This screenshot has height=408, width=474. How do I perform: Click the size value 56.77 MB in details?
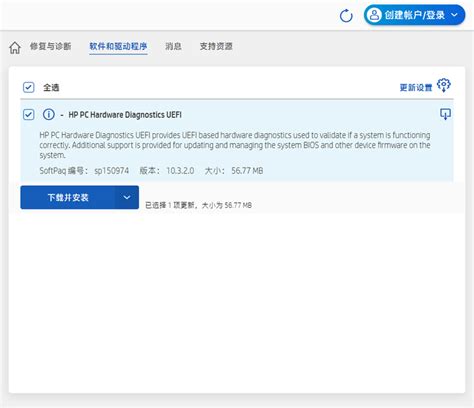coord(247,171)
